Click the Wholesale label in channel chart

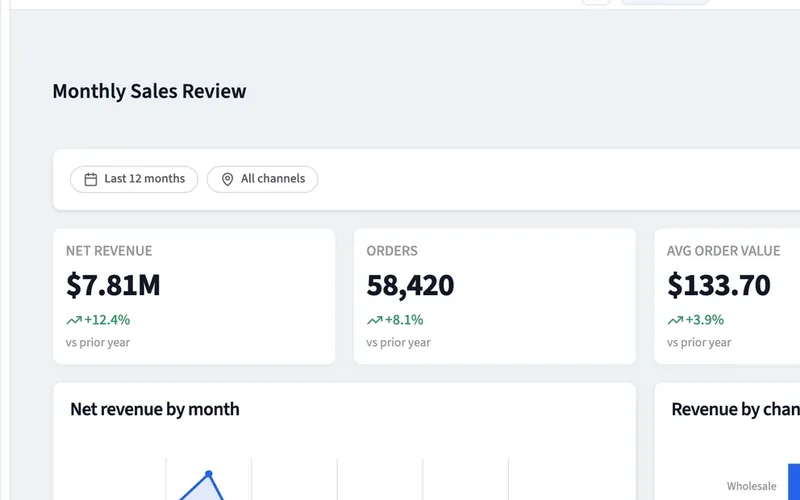point(752,486)
